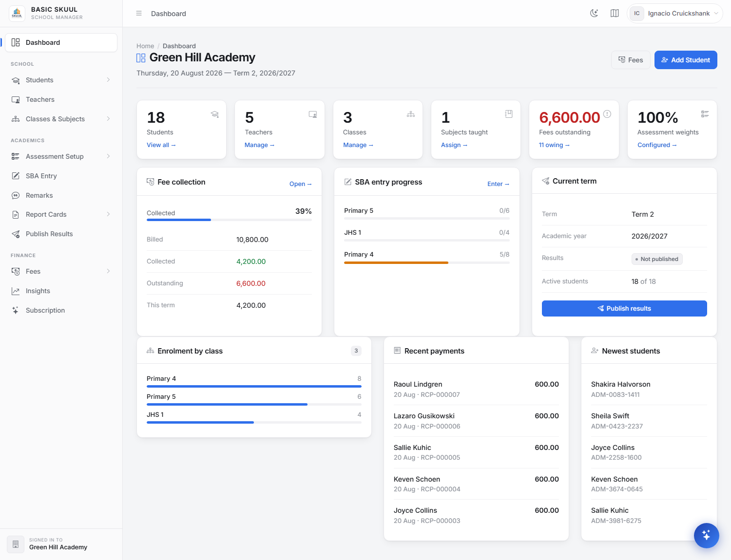Toggle dark mode moon icon

pyautogui.click(x=594, y=13)
